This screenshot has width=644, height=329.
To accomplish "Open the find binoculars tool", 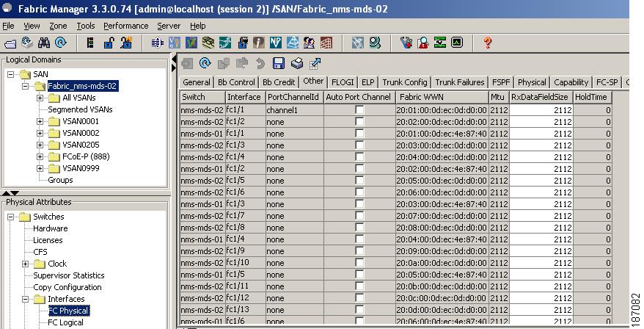I will 43,43.
